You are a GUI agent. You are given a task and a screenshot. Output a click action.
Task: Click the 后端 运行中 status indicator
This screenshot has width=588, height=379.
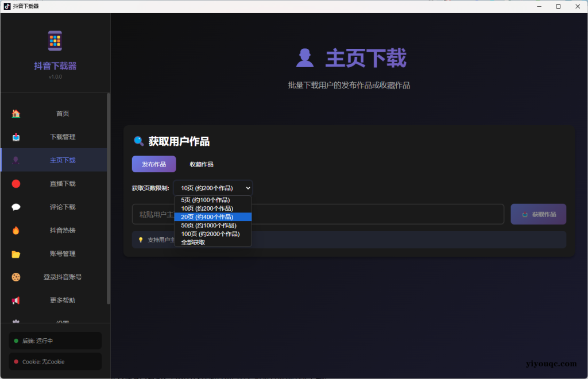coord(55,341)
